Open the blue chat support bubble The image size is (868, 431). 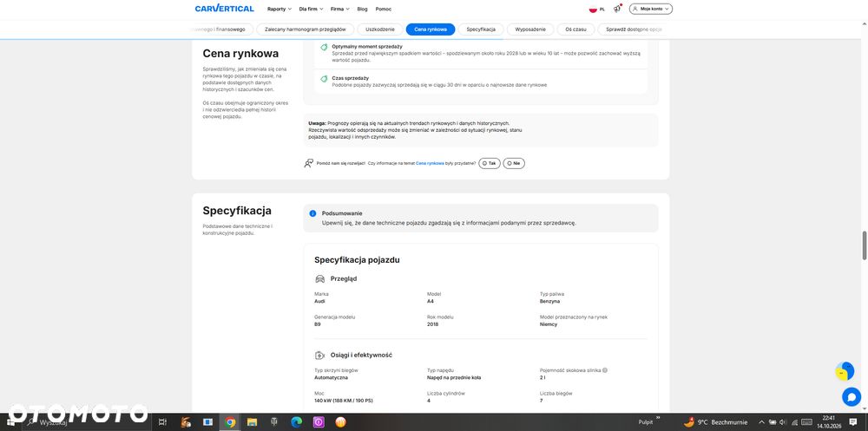click(x=851, y=396)
